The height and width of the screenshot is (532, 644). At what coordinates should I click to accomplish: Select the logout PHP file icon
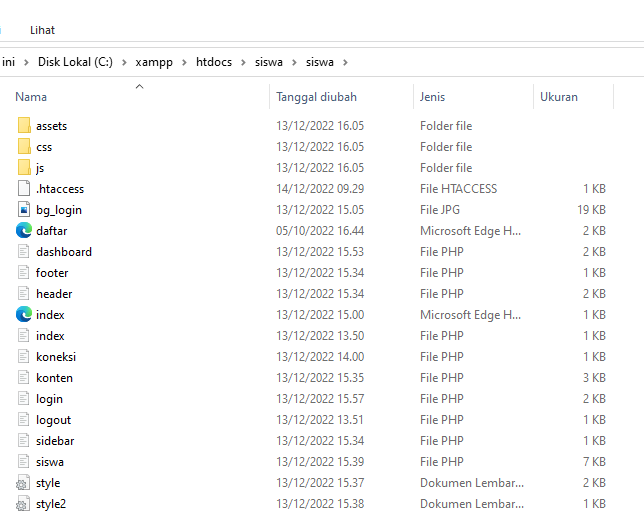point(24,419)
